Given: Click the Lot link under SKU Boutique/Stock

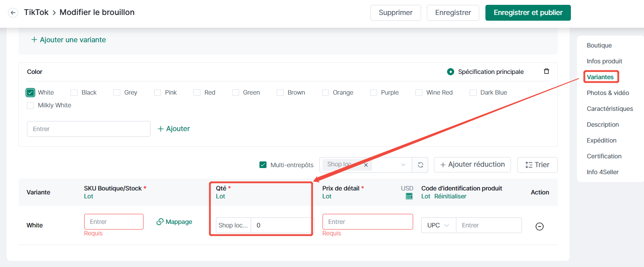Looking at the screenshot, I should pyautogui.click(x=89, y=196).
